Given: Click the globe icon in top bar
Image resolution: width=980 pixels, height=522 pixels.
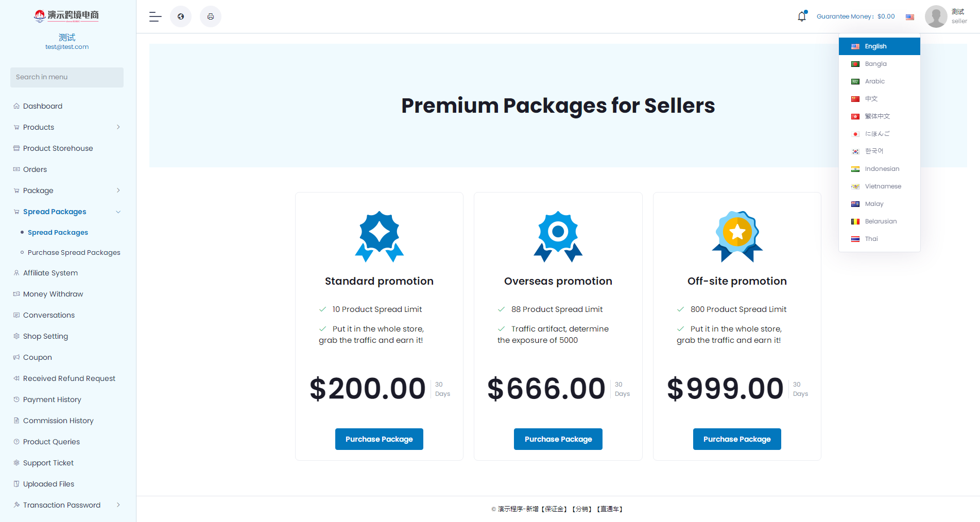Looking at the screenshot, I should [181, 16].
